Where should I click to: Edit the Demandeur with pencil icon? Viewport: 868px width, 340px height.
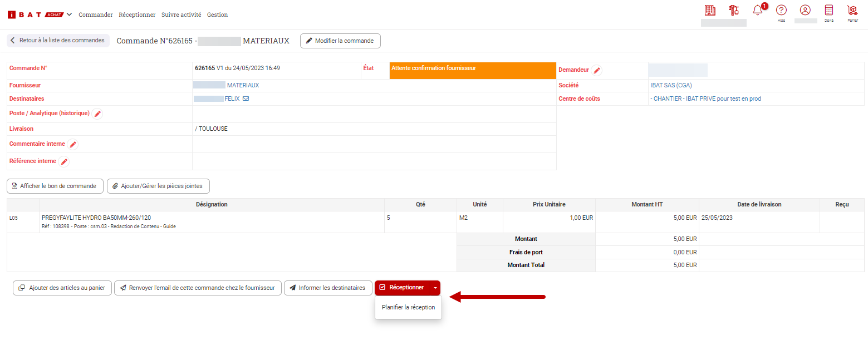tap(597, 71)
